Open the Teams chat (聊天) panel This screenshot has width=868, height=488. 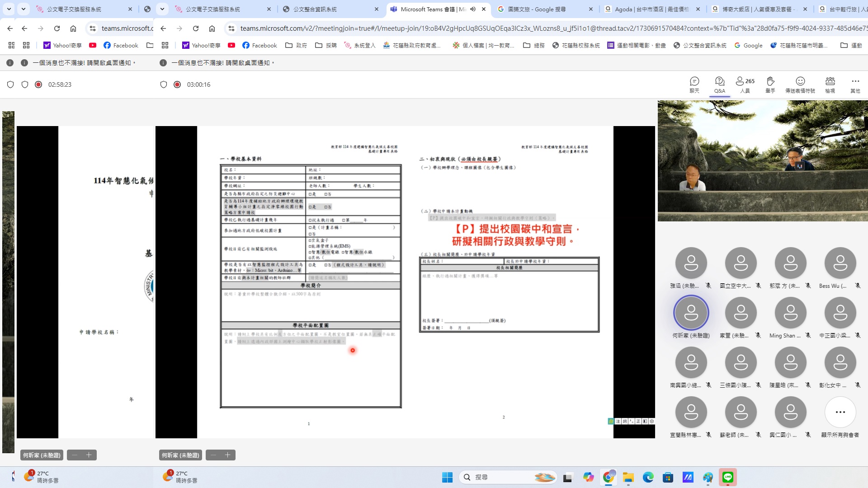tap(694, 84)
